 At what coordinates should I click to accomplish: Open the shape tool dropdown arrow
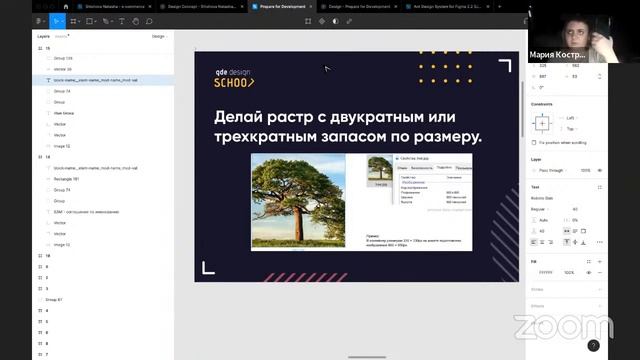pos(95,21)
